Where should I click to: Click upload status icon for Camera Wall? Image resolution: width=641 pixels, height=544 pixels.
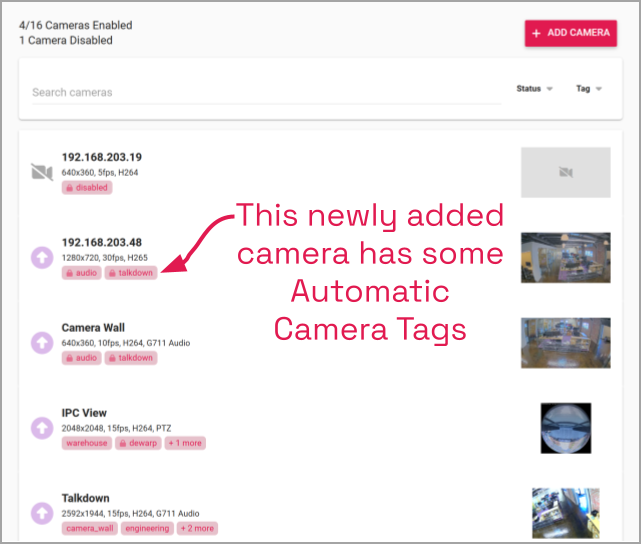click(x=42, y=343)
